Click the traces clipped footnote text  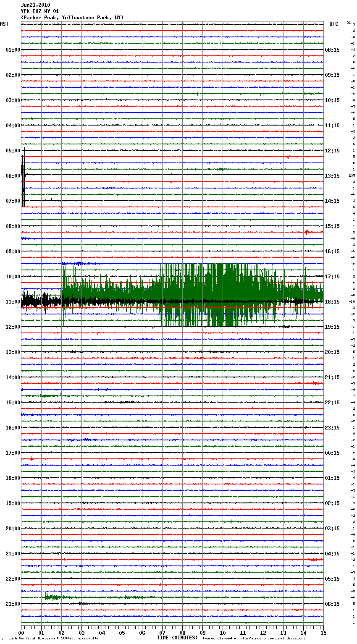(x=254, y=639)
